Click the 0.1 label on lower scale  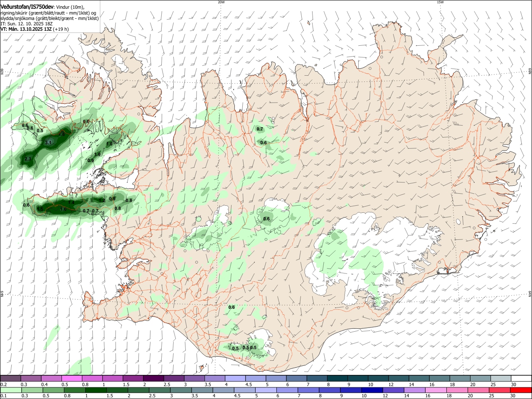click(x=3, y=396)
